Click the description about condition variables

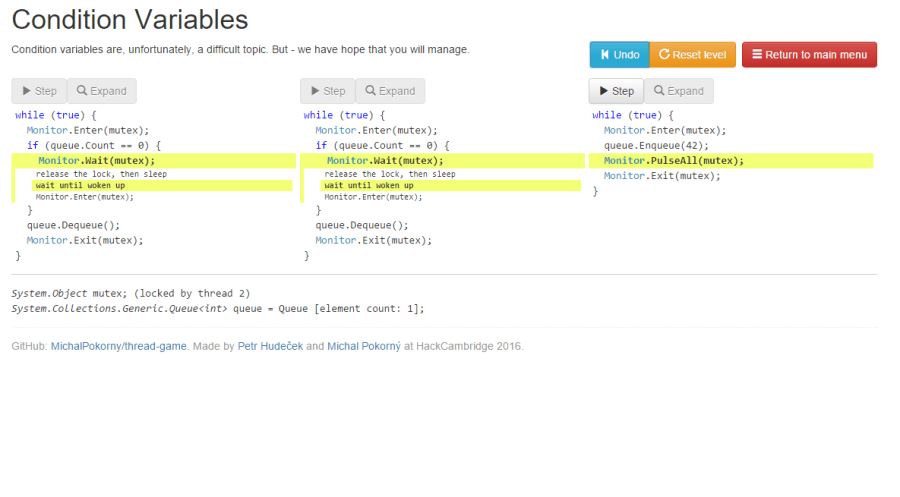click(240, 49)
